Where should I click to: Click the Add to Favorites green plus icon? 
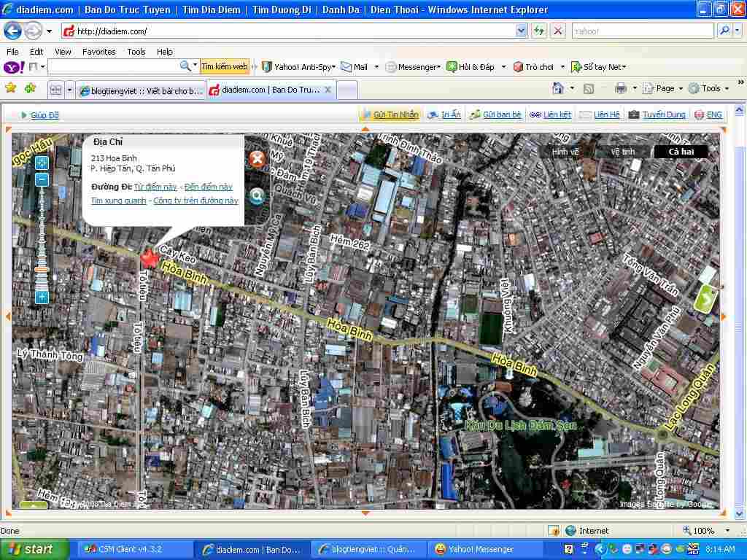coord(31,88)
